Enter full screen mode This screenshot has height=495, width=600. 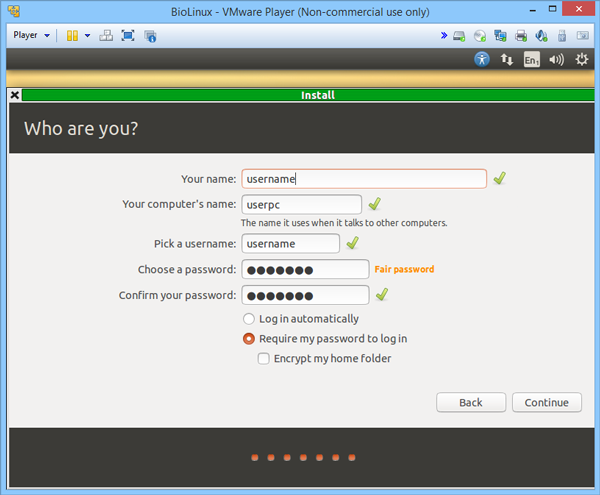128,36
